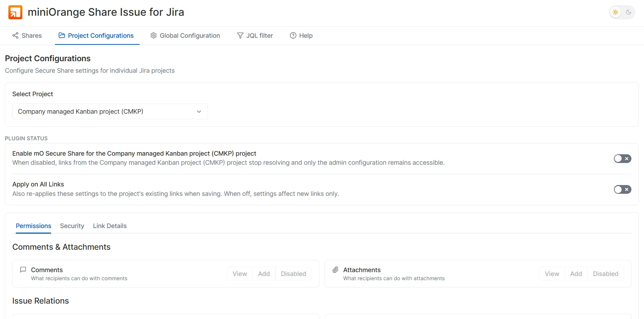
Task: Click the Comments & Attachments heading
Action: click(x=62, y=247)
